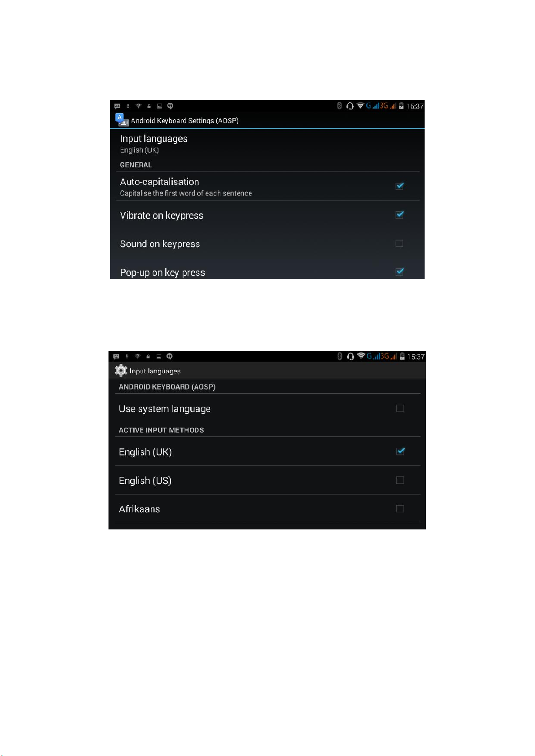Viewport: 535px width, 756px height.
Task: Tap the headset icon in top status bar
Action: point(350,106)
